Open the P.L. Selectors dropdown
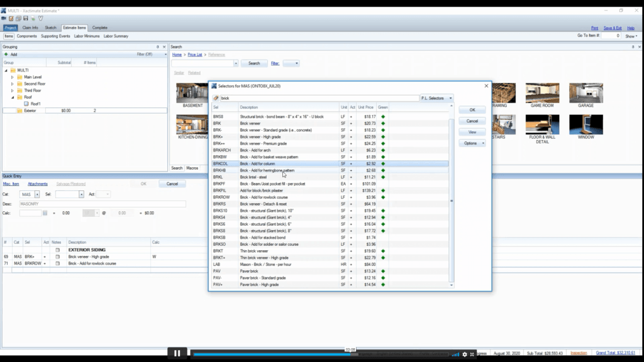644x362 pixels. (x=436, y=98)
